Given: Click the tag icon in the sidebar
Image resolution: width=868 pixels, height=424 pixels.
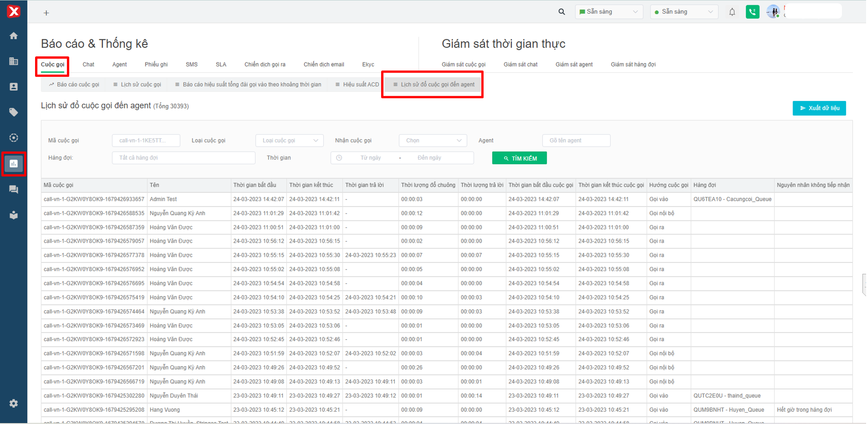Looking at the screenshot, I should point(14,112).
